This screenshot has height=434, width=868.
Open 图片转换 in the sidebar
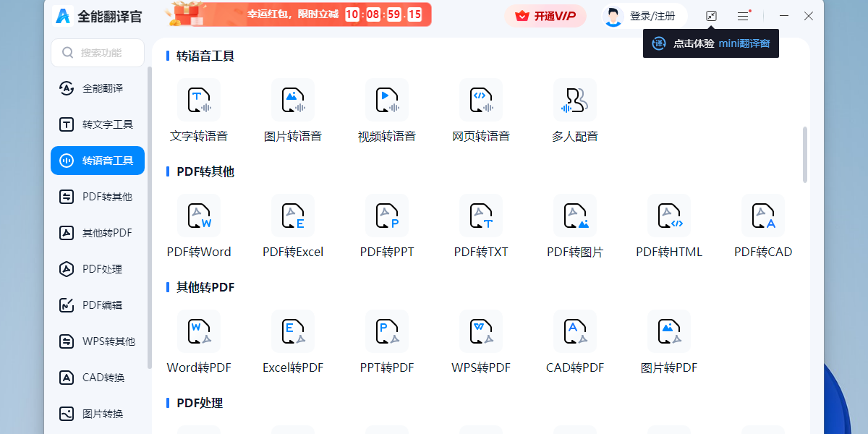pos(98,414)
